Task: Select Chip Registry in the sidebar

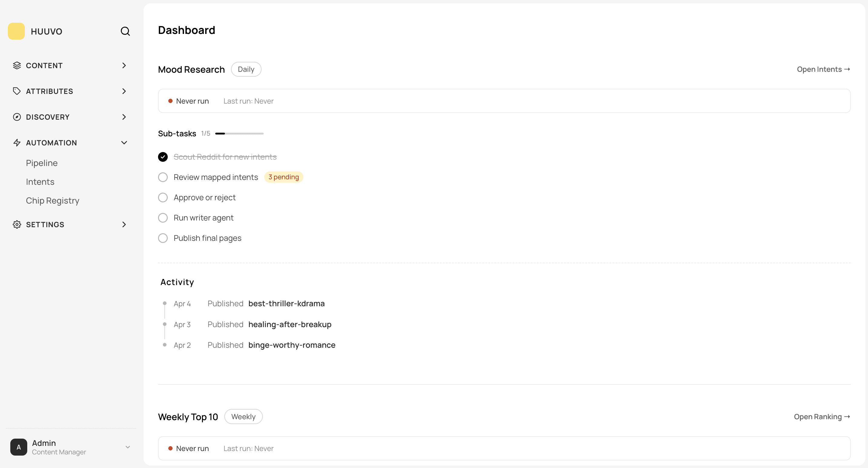Action: [52, 200]
